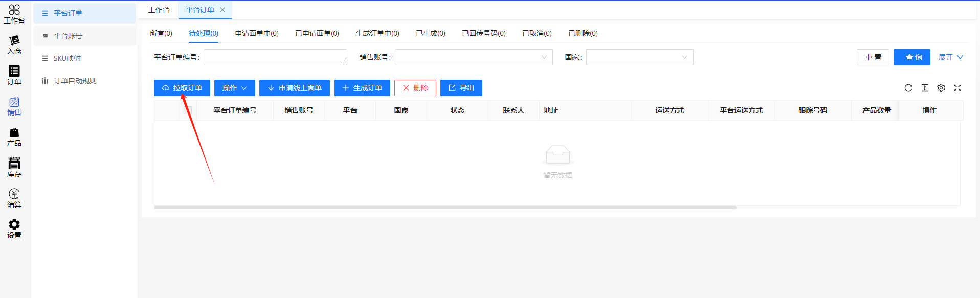The height and width of the screenshot is (298, 980).
Task: Open the 库存 sidebar module
Action: click(x=14, y=167)
